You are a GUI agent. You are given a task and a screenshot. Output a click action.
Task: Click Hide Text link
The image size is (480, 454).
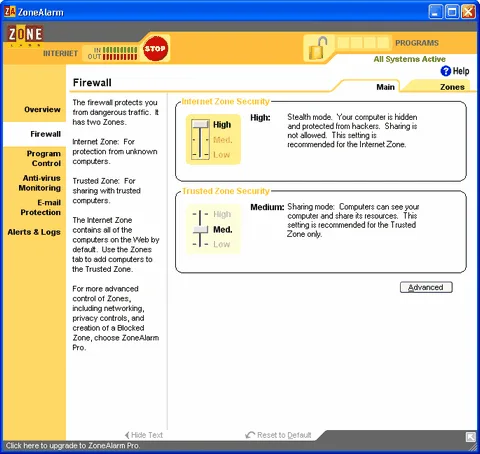pyautogui.click(x=147, y=435)
